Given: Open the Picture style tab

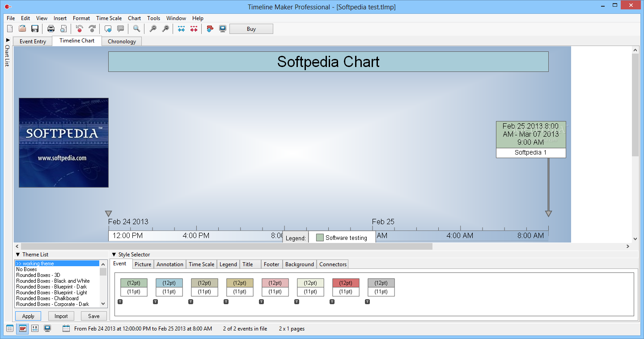Looking at the screenshot, I should click(x=143, y=264).
